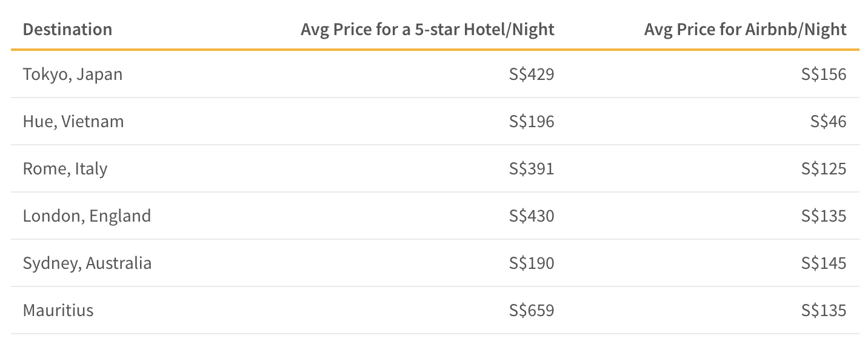Click the S$196 hotel price for Hue
The image size is (868, 350).
pos(532,122)
